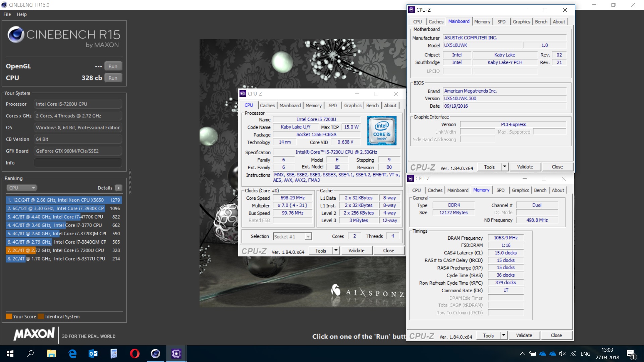644x362 pixels.
Task: Click Close in Memory CPU-Z window
Action: click(556, 336)
